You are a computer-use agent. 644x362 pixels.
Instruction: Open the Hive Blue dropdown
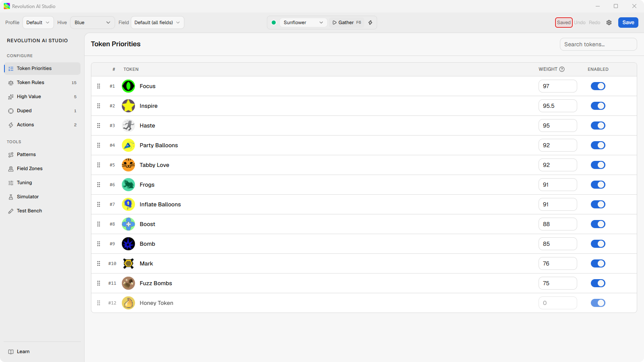[x=93, y=23]
